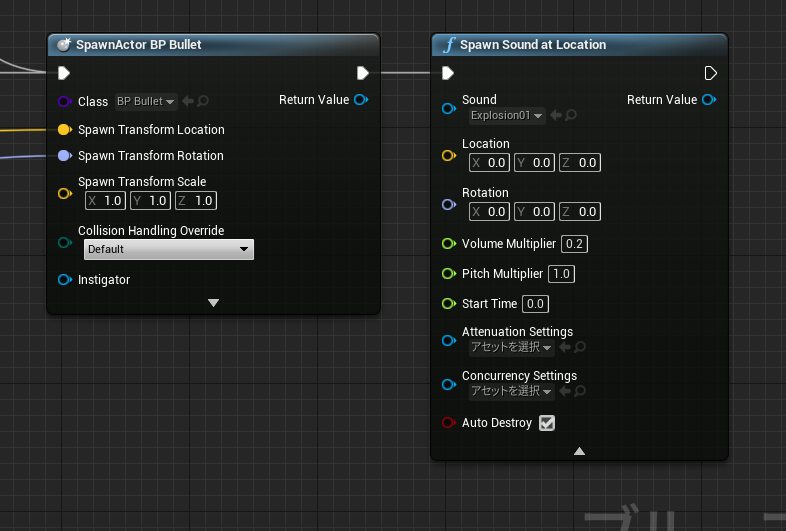Edit Rotation Z value field
786x531 pixels.
(x=580, y=212)
